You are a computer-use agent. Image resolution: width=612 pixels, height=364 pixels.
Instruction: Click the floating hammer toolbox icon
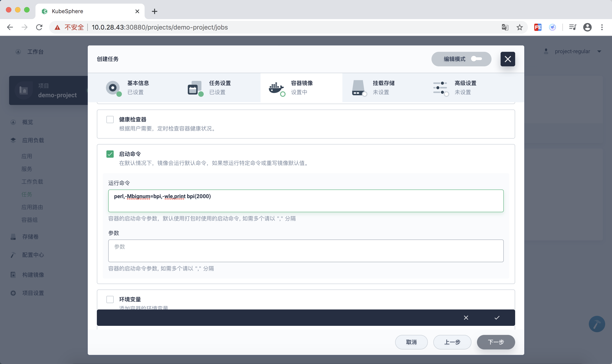(597, 324)
